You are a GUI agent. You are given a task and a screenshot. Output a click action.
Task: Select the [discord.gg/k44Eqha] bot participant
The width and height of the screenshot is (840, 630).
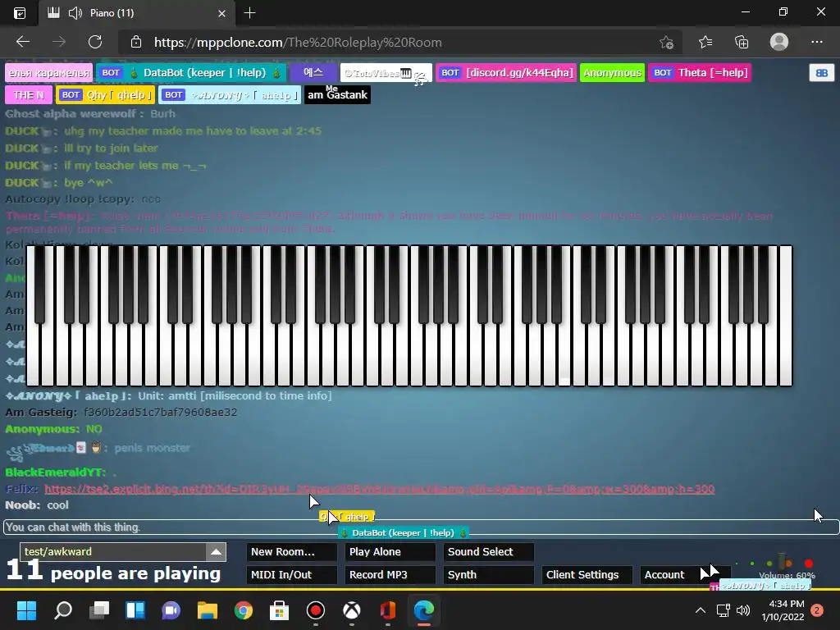pyautogui.click(x=506, y=73)
